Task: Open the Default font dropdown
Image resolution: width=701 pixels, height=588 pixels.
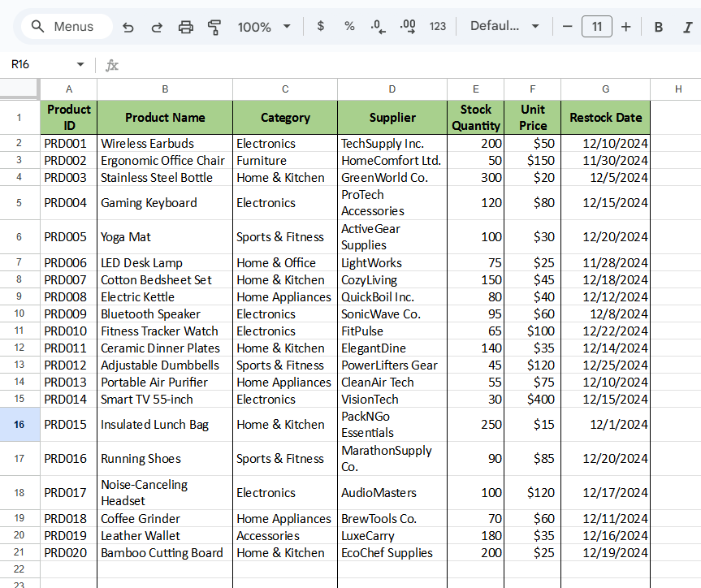Action: 504,26
